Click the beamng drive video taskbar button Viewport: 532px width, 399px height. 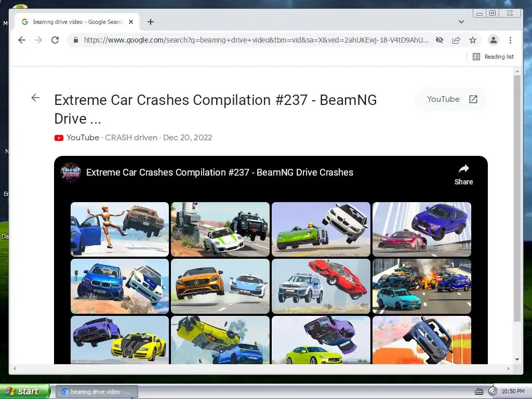96,392
